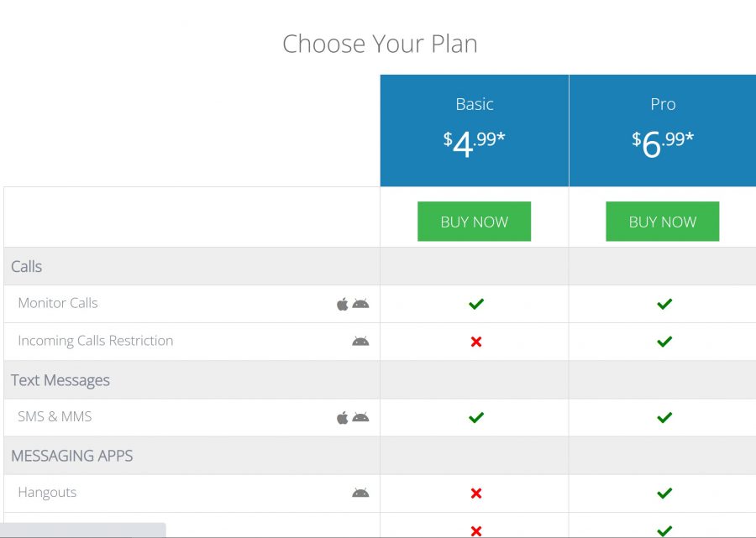Toggle the green check for Incoming Calls Restriction under Pro
756x538 pixels.
(x=663, y=342)
